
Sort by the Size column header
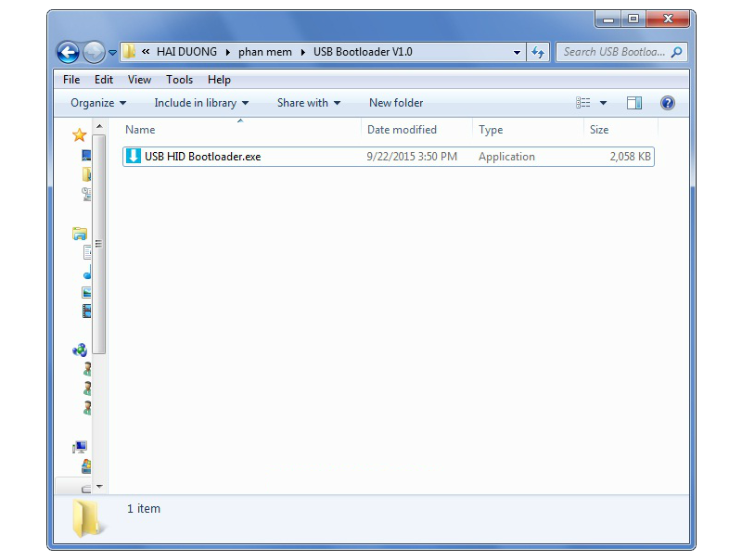pos(620,129)
